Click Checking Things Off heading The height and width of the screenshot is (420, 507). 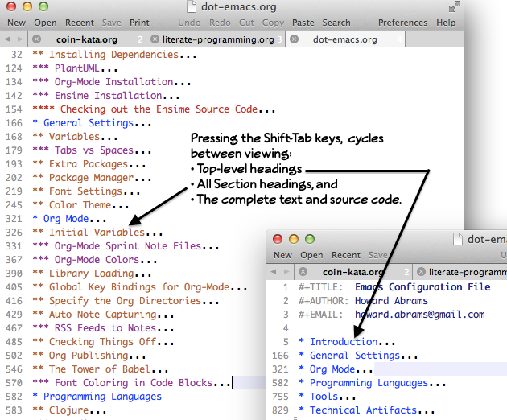pyautogui.click(x=103, y=342)
